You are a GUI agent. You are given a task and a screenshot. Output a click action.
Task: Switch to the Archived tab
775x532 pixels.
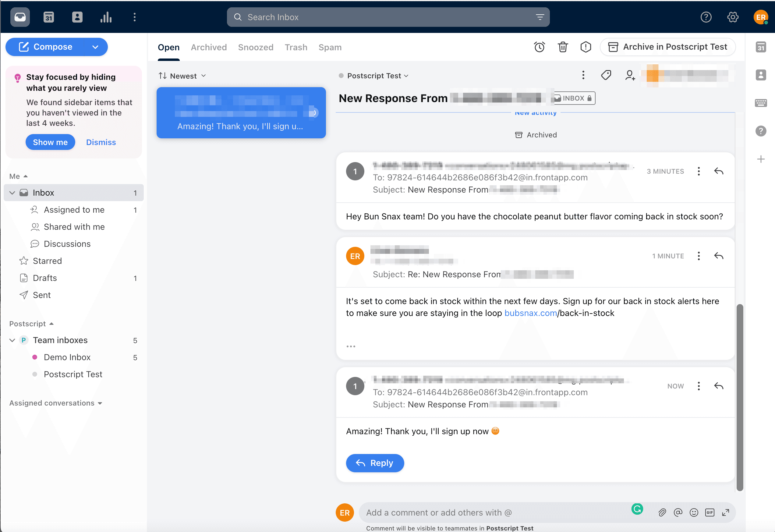pos(209,47)
